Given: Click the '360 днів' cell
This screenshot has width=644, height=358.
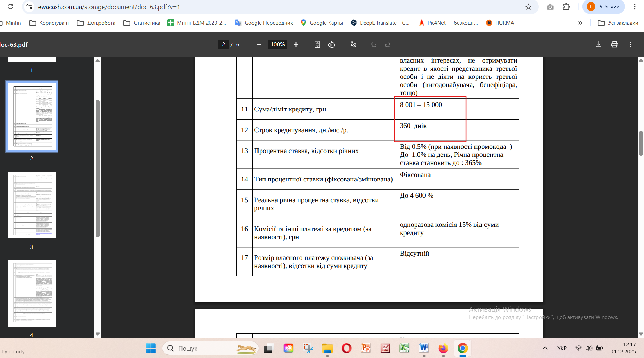Looking at the screenshot, I should [x=458, y=130].
